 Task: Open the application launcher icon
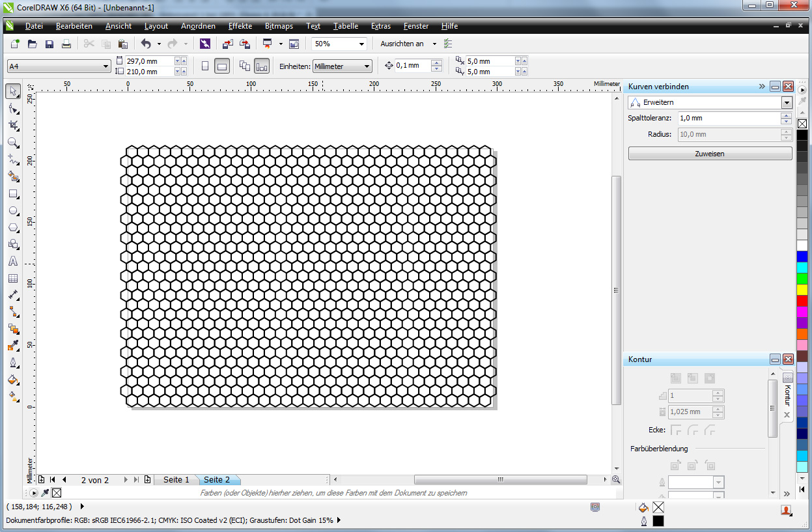pos(267,44)
